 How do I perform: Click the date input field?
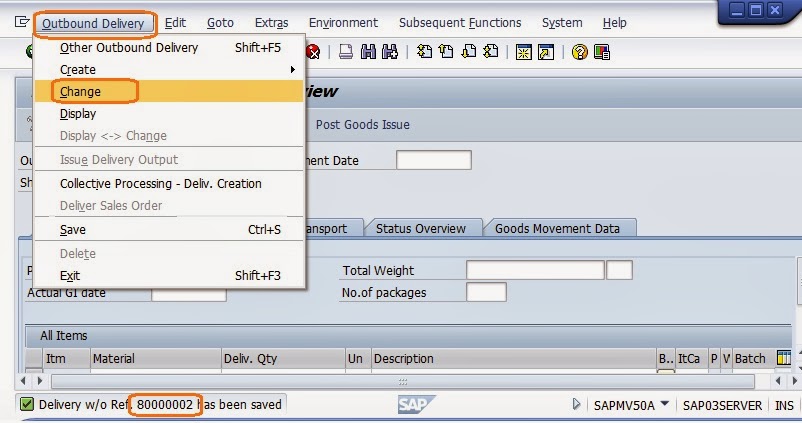(x=434, y=160)
